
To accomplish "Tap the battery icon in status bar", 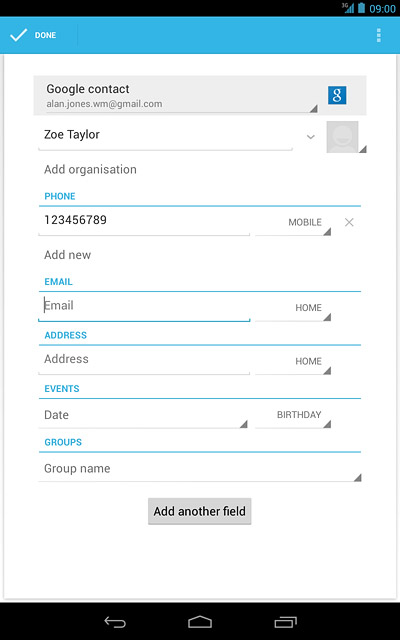I will point(361,8).
